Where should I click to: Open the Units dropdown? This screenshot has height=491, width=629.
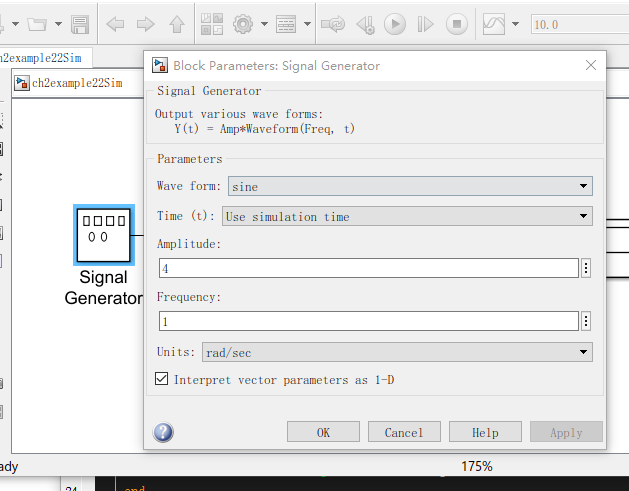pos(397,352)
